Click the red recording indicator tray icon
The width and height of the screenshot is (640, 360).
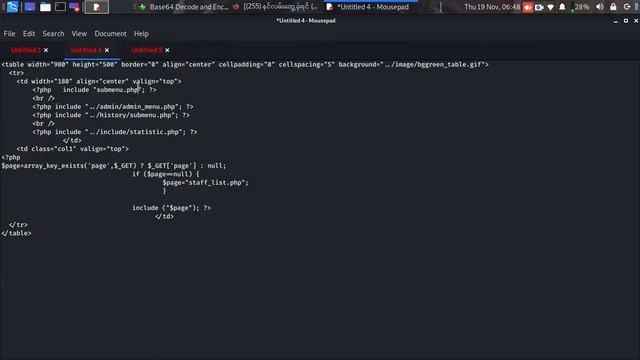pos(528,7)
